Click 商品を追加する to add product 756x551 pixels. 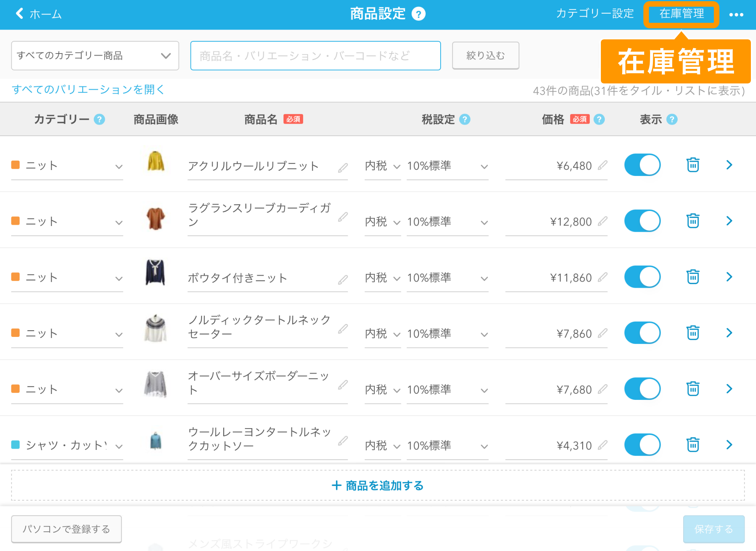point(378,485)
